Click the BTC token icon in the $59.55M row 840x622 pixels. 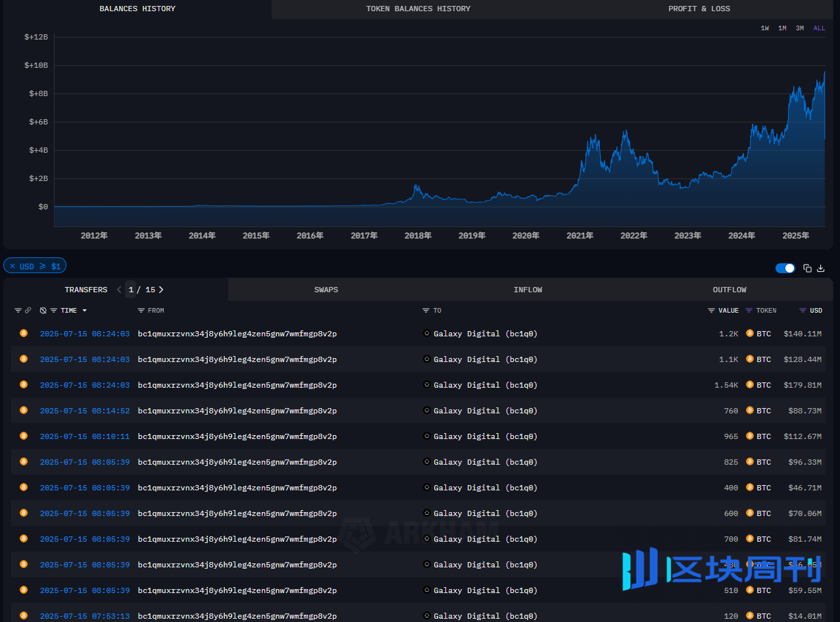click(x=750, y=590)
